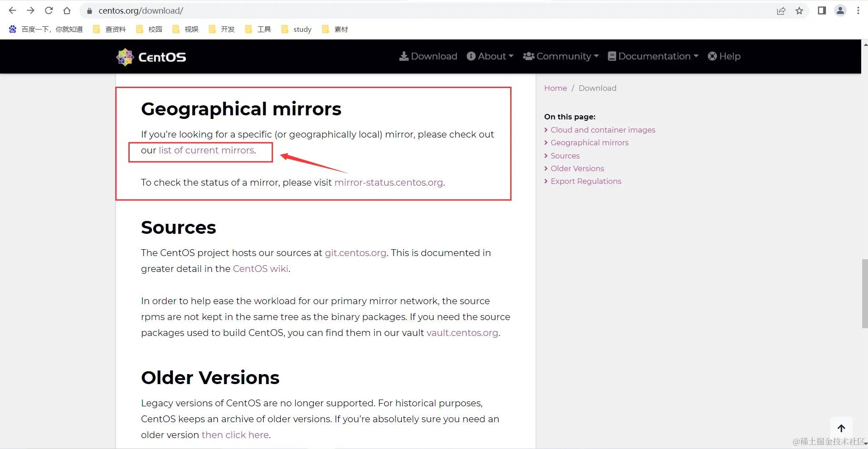The height and width of the screenshot is (449, 868).
Task: Click the 'Older Versions' heading
Action: pos(210,378)
